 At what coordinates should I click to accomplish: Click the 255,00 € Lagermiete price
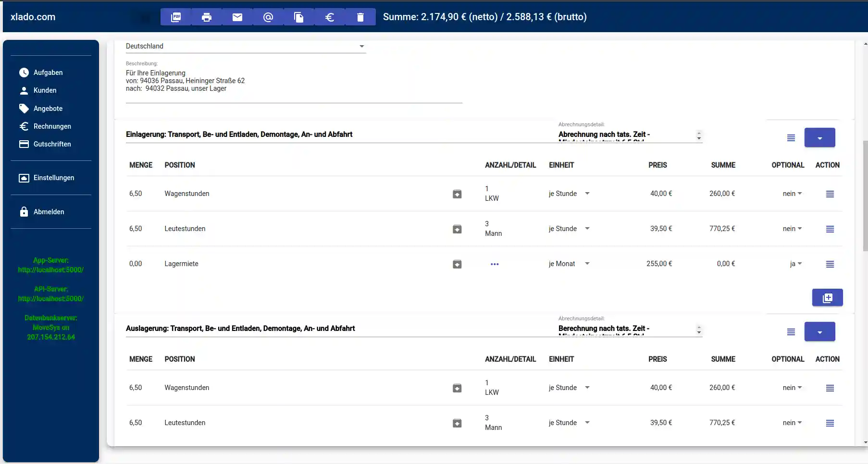(x=659, y=264)
